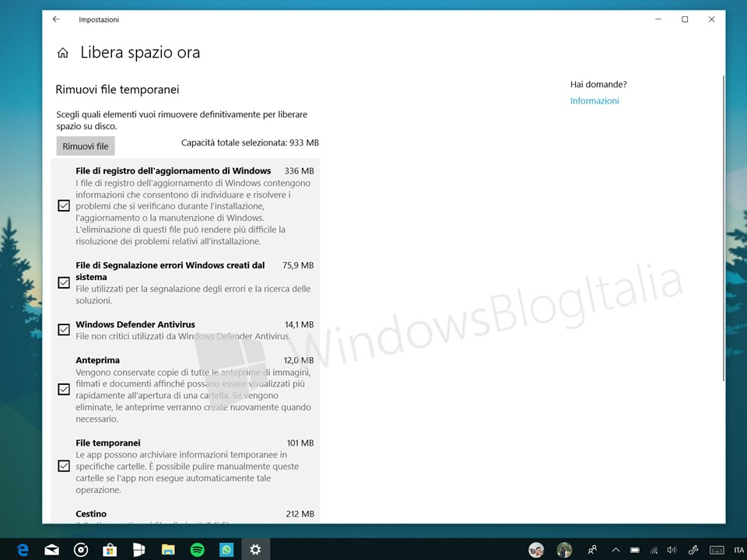This screenshot has width=747, height=560.
Task: Uncheck File temporanei checkbox
Action: pyautogui.click(x=63, y=466)
